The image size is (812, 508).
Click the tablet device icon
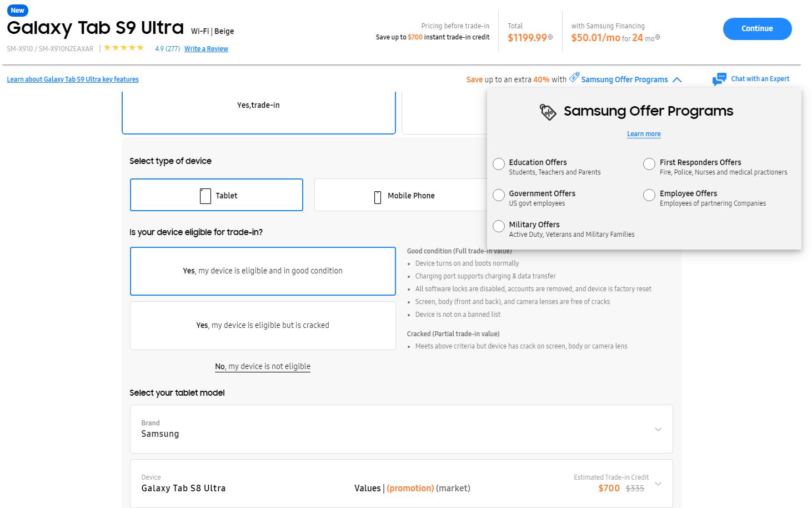[x=205, y=196]
